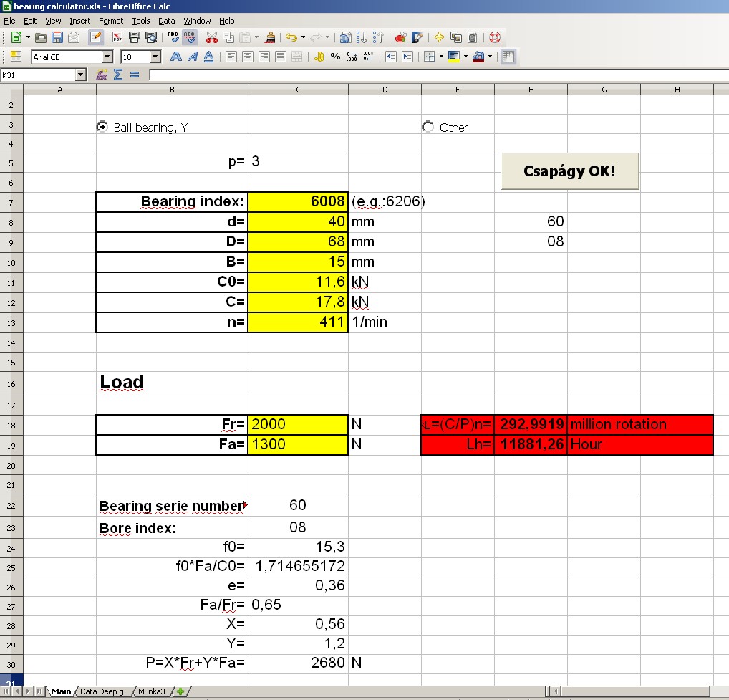Toggle the AutoSpellcheck icon

(190, 37)
